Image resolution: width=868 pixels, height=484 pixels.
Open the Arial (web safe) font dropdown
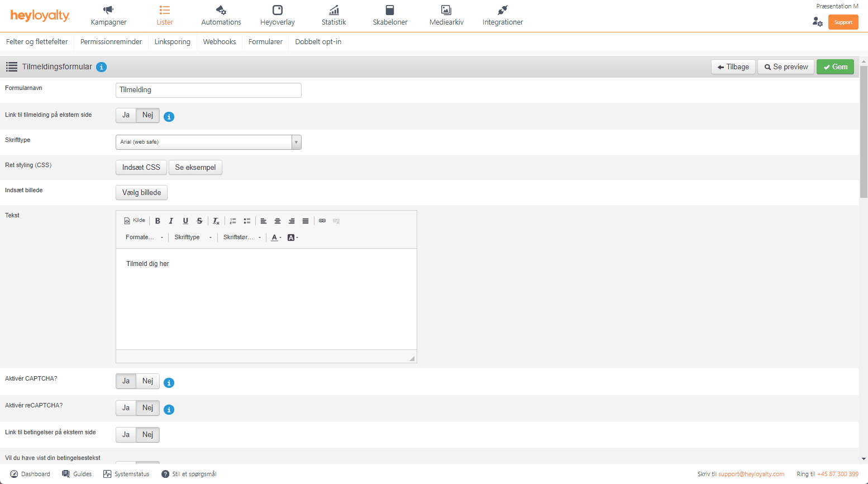pos(208,142)
